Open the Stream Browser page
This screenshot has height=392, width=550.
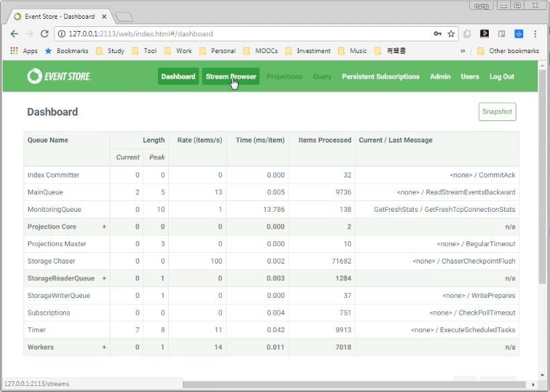click(x=231, y=77)
